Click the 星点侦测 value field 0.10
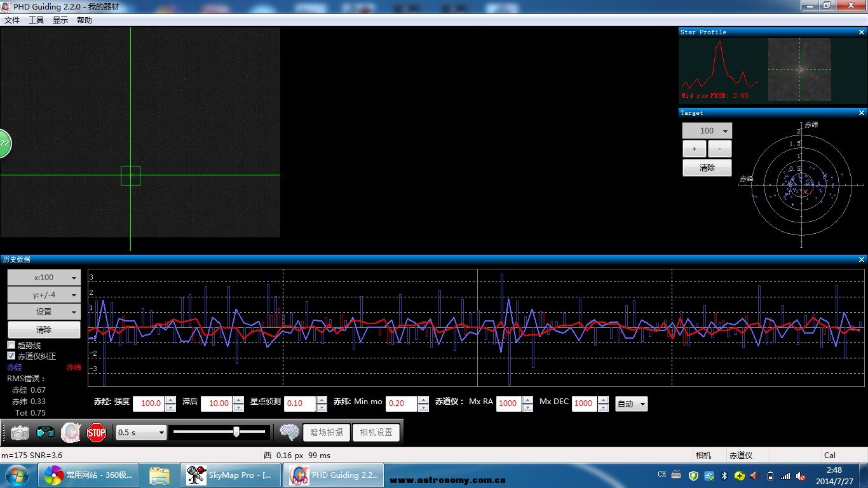 pos(300,403)
